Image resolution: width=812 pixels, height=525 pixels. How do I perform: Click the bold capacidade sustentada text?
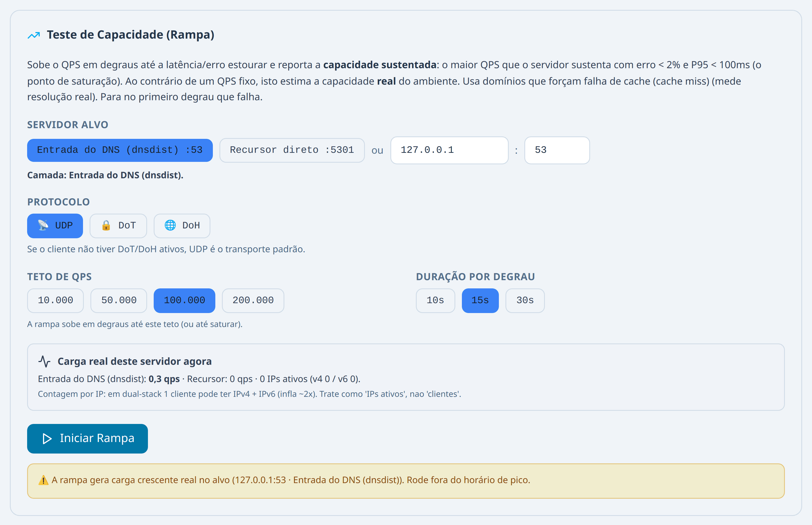380,65
